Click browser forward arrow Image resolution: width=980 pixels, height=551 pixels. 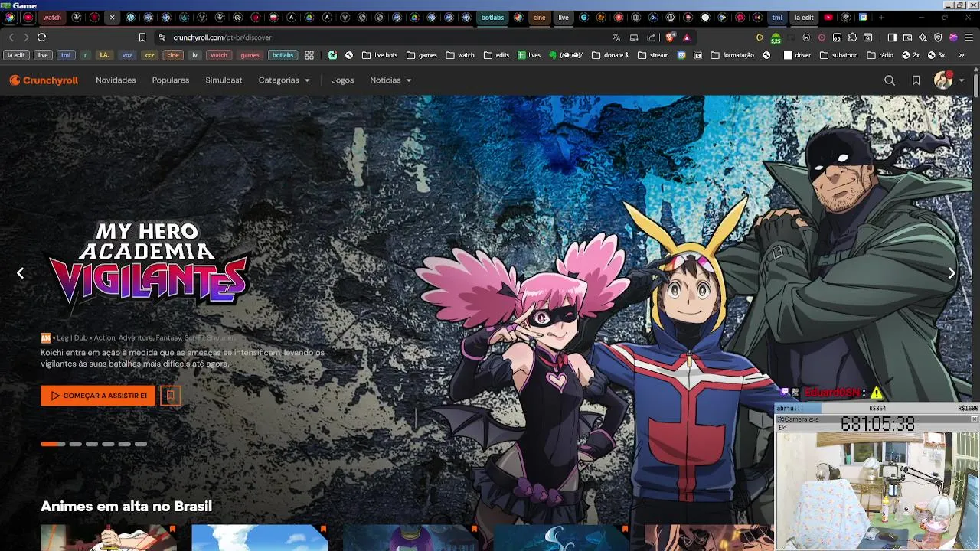26,37
